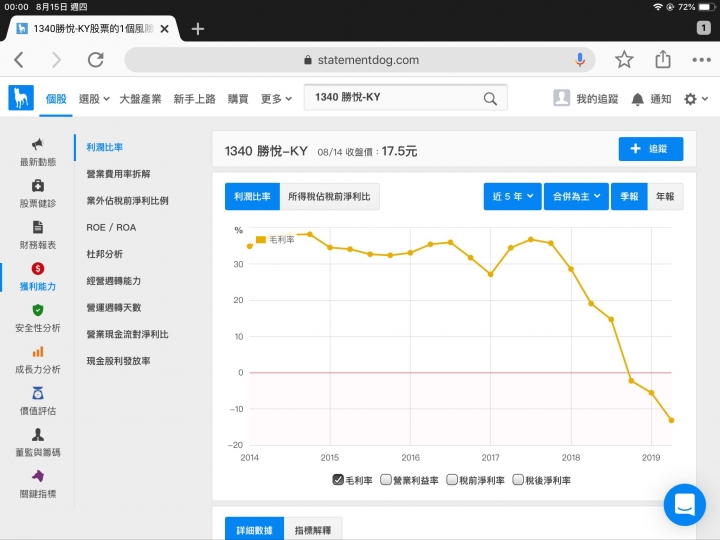Click the 1340 勝悅-KY search field
Screen dimensions: 720x540
click(405, 97)
